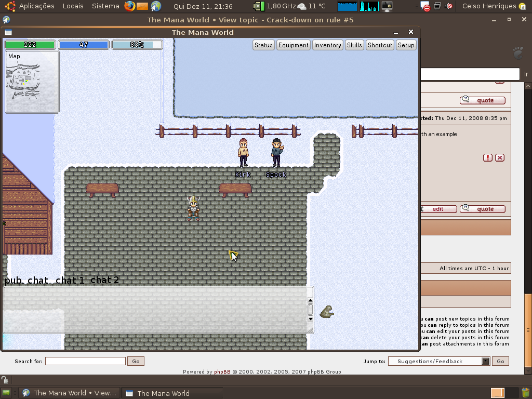Click the upper quote button in forum

coord(483,100)
